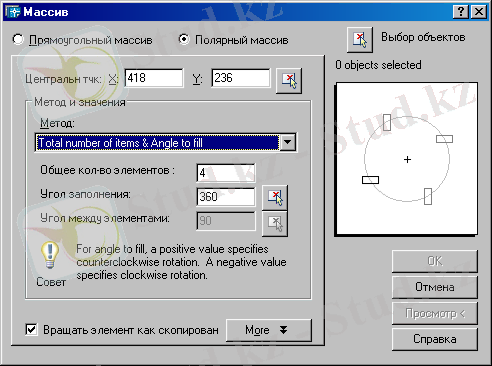The height and width of the screenshot is (366, 492).
Task: Select Полярный массив radio option
Action: (184, 40)
